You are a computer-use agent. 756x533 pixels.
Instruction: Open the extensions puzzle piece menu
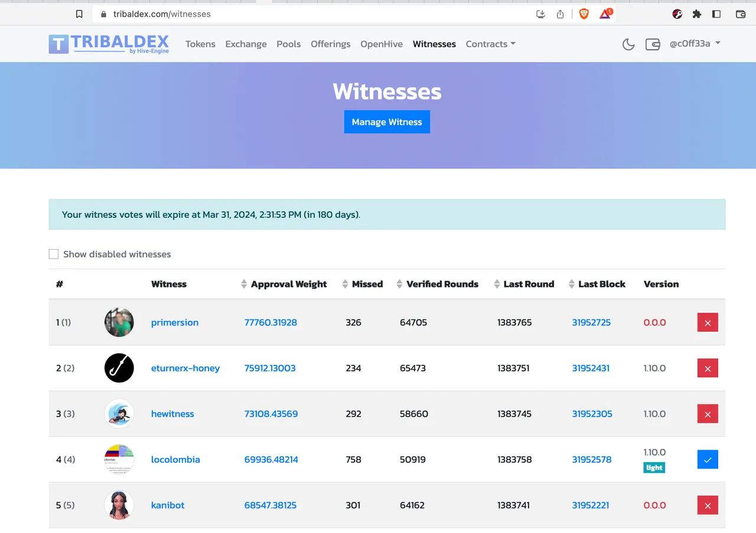pos(697,14)
